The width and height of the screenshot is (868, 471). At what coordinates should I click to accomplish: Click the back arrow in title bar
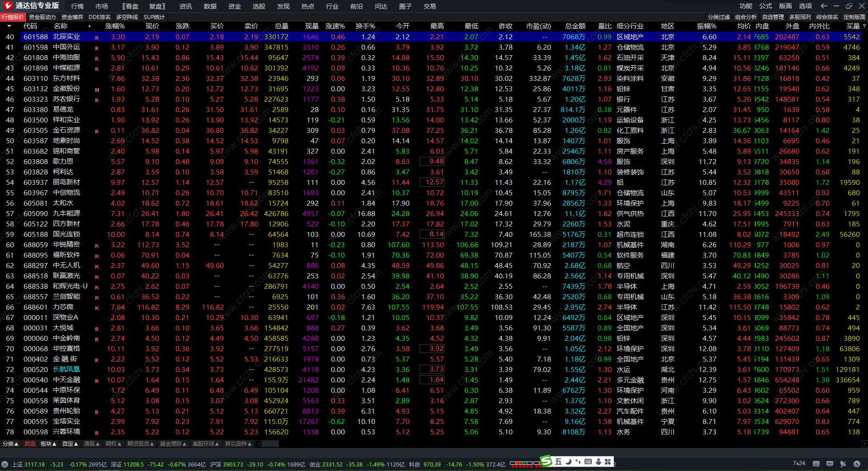tap(824, 6)
